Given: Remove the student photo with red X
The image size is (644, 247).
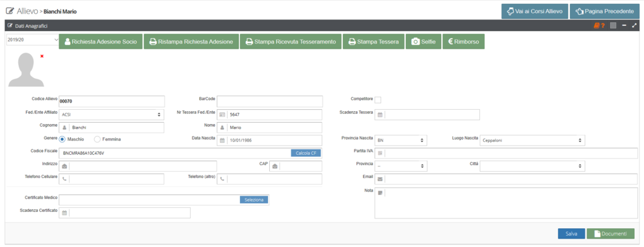Looking at the screenshot, I should tap(42, 56).
